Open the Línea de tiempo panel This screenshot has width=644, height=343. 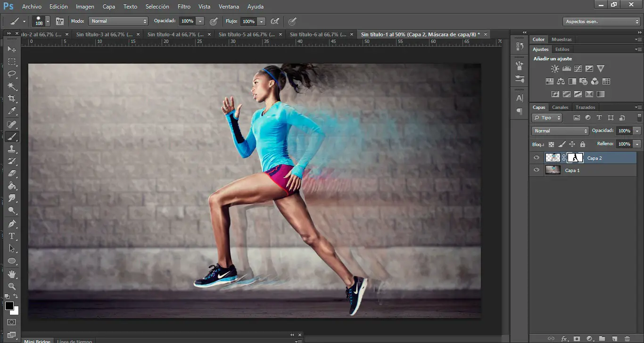(74, 341)
